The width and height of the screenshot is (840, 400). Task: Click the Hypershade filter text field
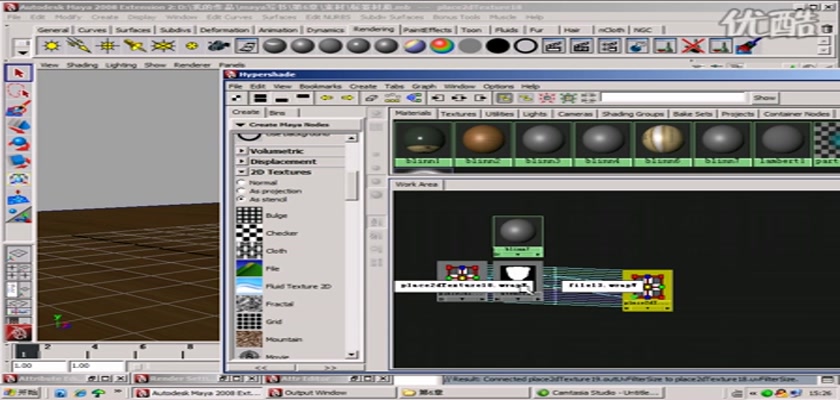pos(673,97)
